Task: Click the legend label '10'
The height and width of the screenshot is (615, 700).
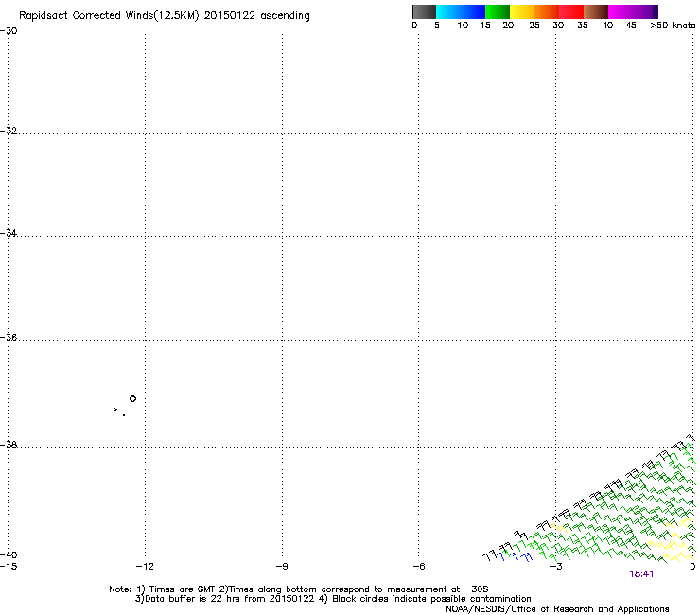Action: [x=463, y=26]
